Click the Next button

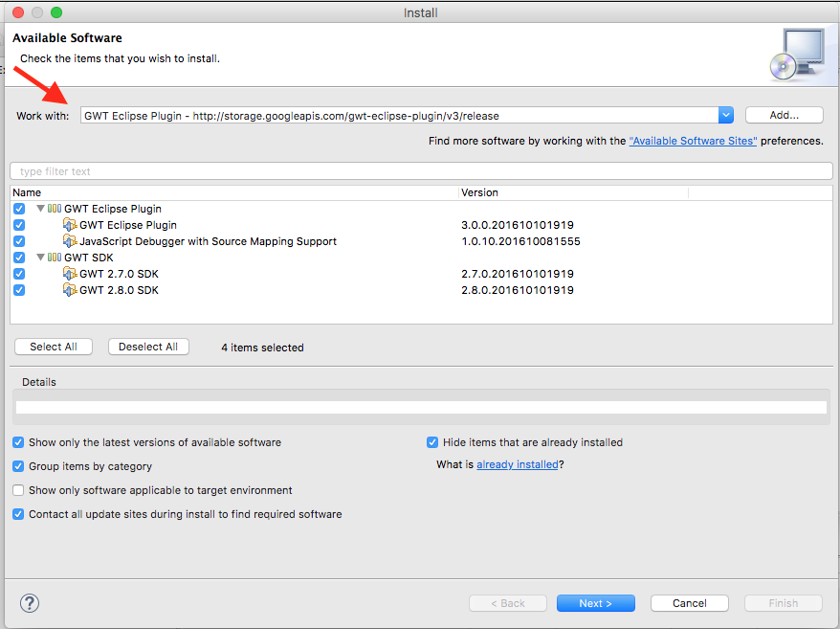(596, 603)
